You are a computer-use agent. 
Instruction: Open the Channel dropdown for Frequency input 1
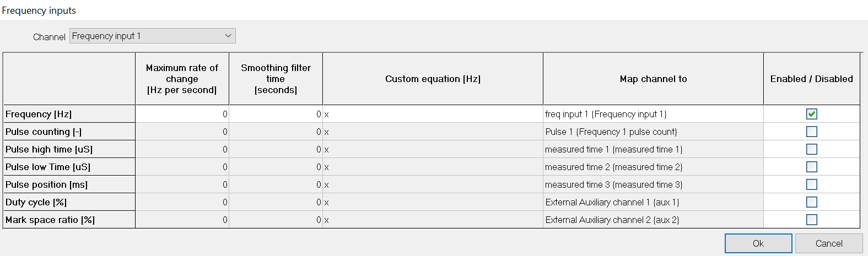153,36
